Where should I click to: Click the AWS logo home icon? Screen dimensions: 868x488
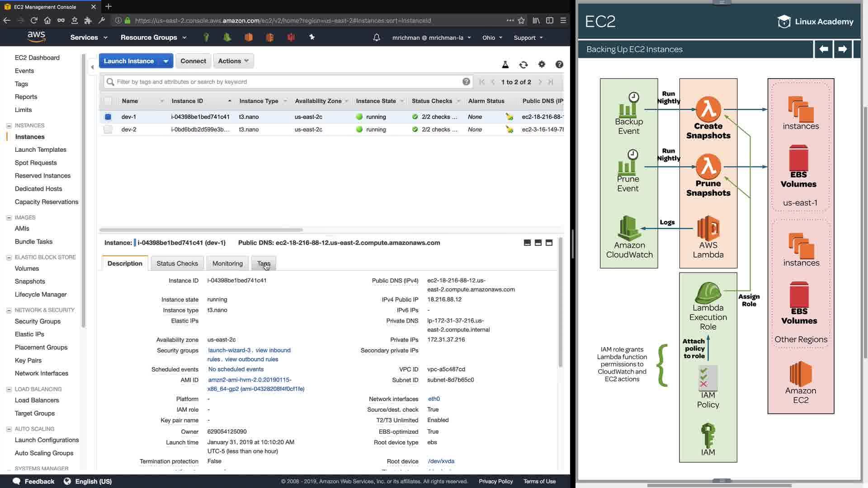pos(36,37)
